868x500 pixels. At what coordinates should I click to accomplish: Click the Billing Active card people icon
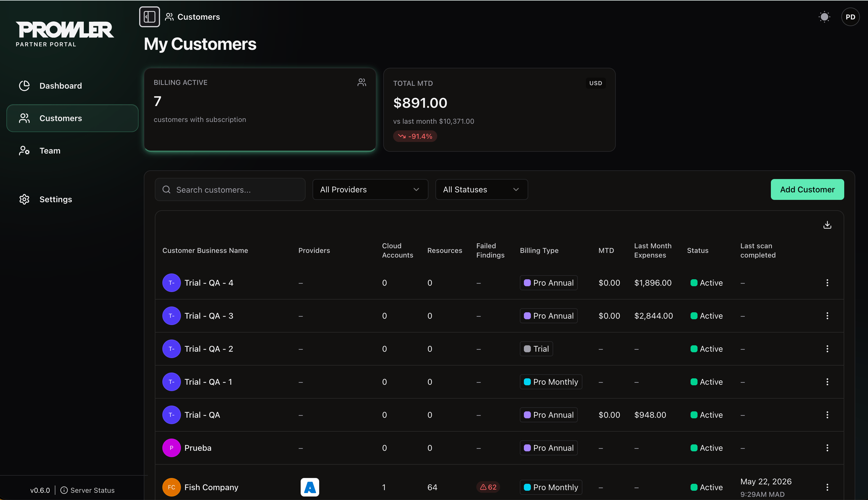pyautogui.click(x=362, y=83)
